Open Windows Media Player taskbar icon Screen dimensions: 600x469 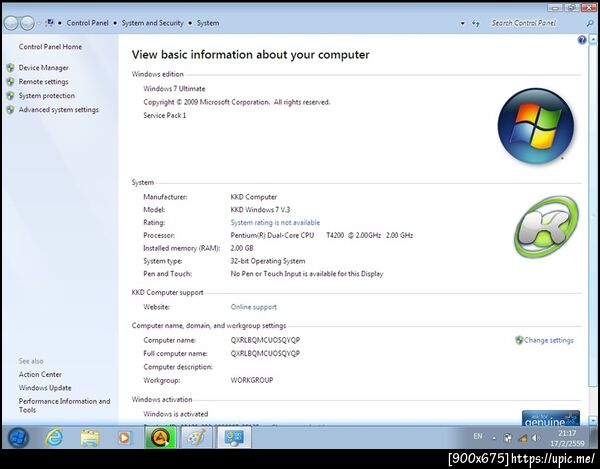[124, 438]
